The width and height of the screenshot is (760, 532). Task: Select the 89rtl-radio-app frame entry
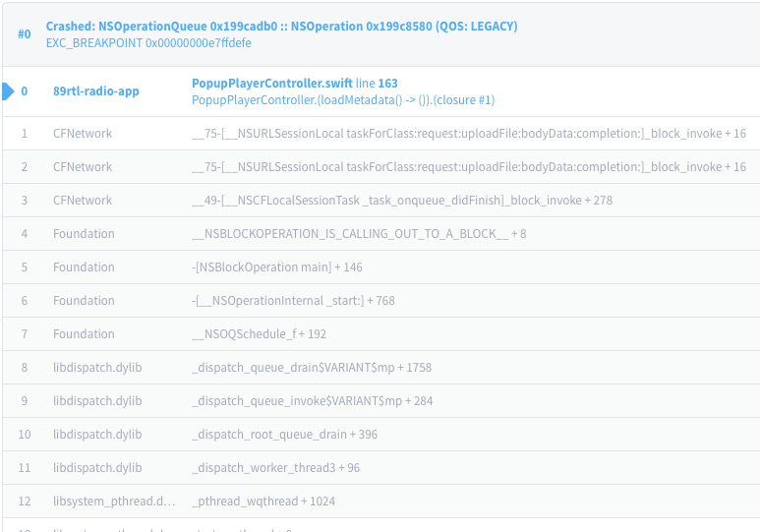(x=96, y=91)
